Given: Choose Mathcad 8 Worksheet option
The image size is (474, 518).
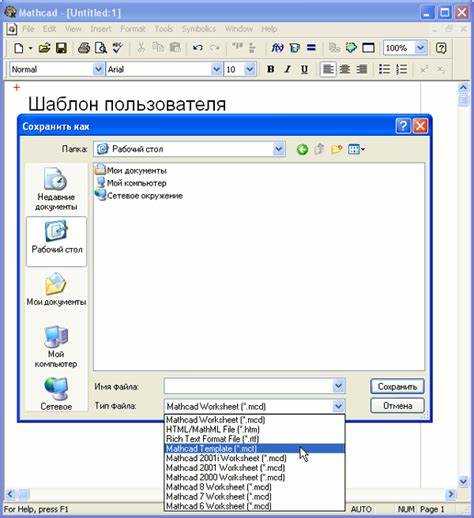Looking at the screenshot, I should coord(255,487).
